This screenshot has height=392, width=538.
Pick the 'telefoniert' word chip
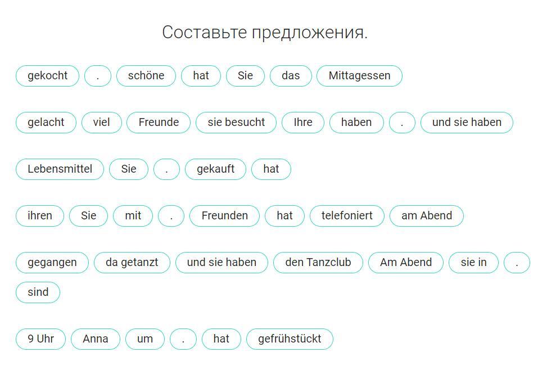[x=347, y=216]
